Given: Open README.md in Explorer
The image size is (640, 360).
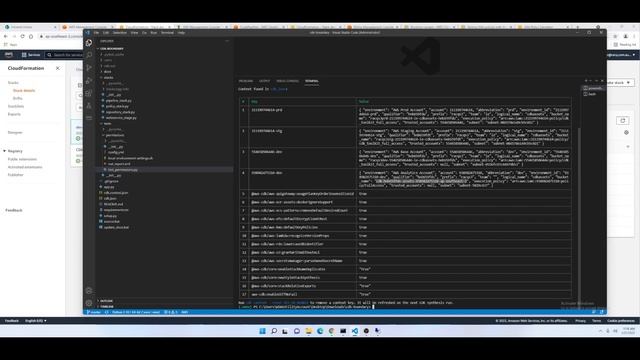Looking at the screenshot, I should [x=113, y=204].
